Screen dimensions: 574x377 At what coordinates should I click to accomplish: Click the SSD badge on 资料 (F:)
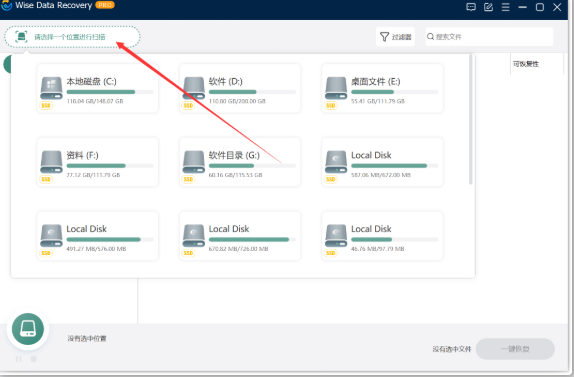(46, 179)
